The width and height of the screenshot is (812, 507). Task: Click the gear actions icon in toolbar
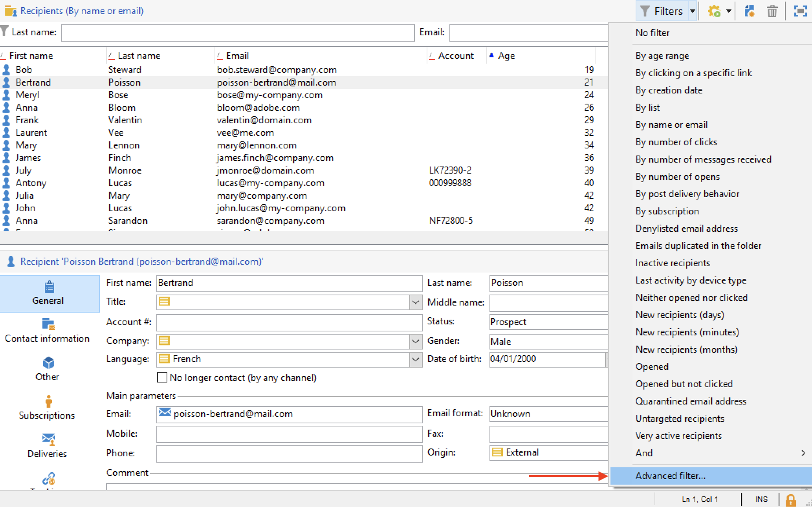pos(714,11)
